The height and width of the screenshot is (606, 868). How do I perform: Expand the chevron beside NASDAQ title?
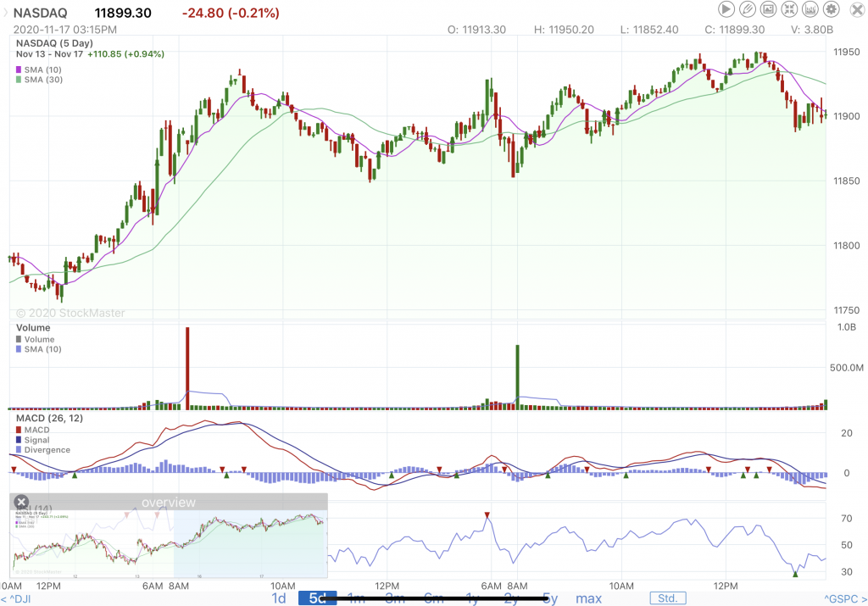(x=4, y=13)
